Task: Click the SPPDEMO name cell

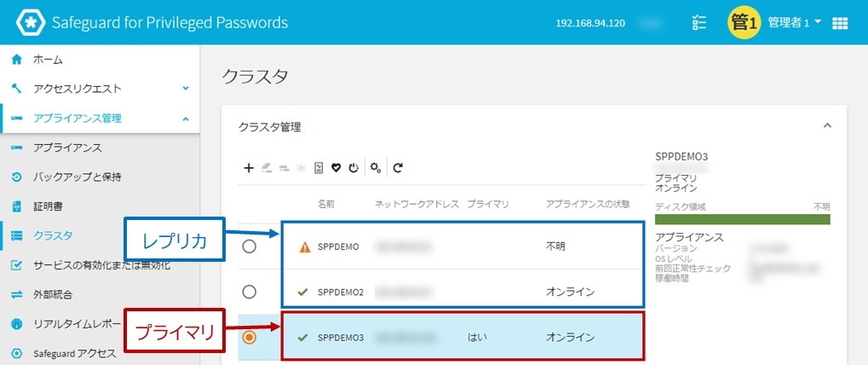Action: pyautogui.click(x=338, y=247)
